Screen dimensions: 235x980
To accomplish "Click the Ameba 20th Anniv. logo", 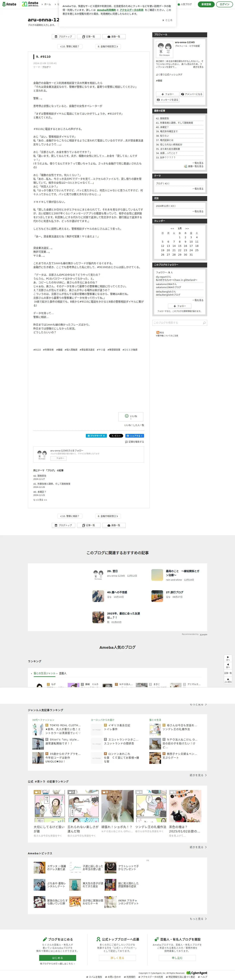I will pyautogui.click(x=30, y=4).
